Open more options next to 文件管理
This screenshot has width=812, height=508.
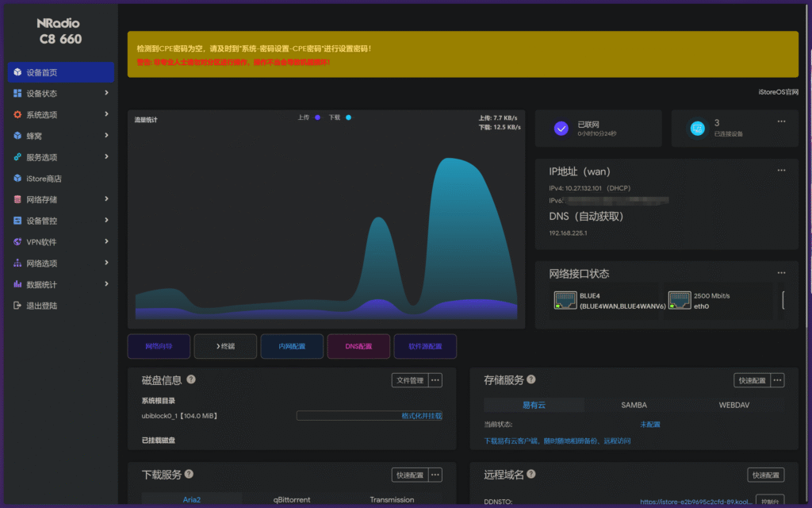click(435, 380)
